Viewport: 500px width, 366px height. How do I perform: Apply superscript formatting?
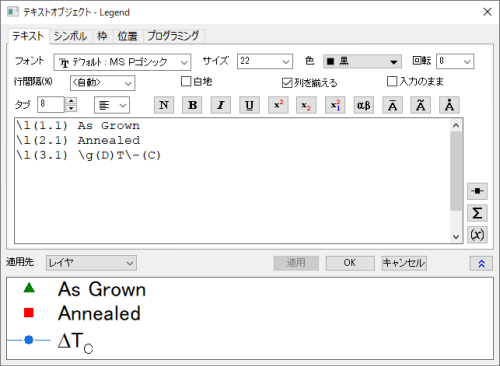tap(278, 105)
